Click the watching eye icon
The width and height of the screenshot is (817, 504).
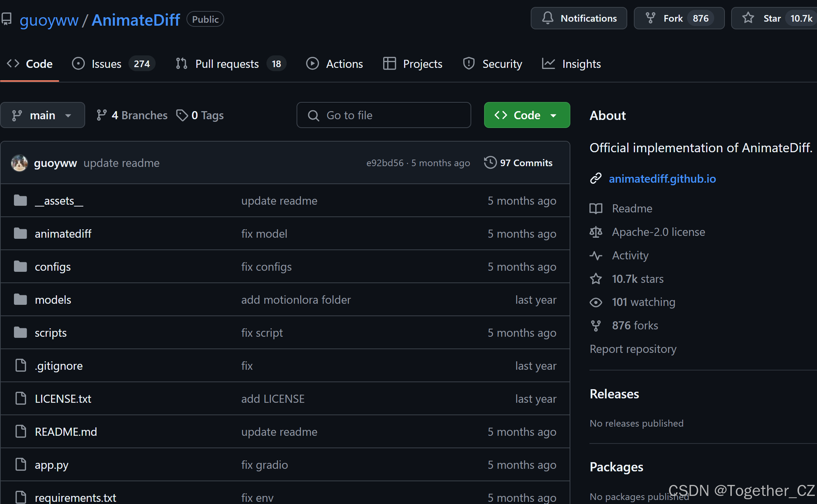[x=596, y=302]
